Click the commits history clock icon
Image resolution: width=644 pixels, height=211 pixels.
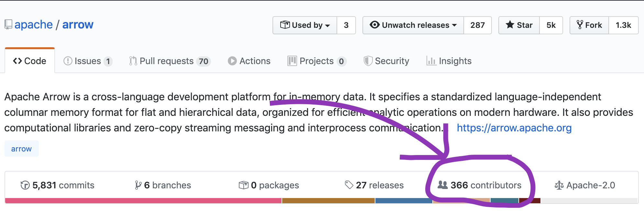click(25, 185)
